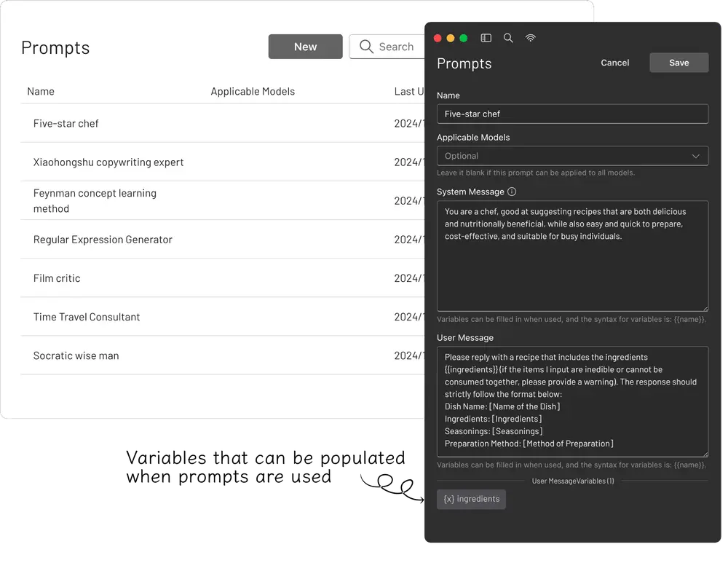Screen dimensions: 728x563
Task: Select the Regular Expression Generator prompt
Action: 103,240
